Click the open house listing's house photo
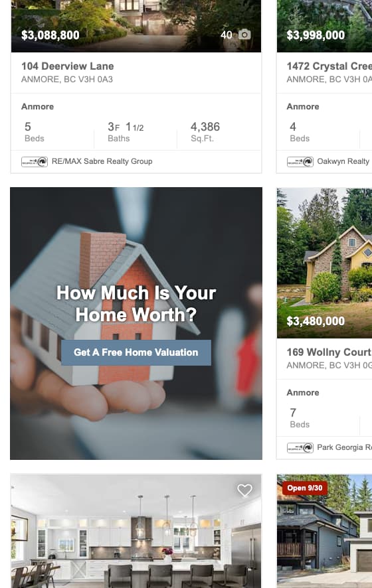 click(x=324, y=531)
